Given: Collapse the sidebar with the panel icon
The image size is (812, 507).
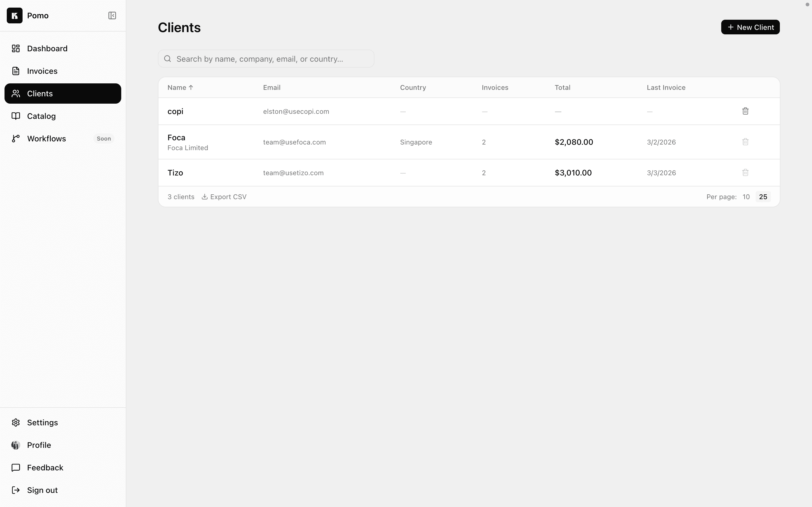Looking at the screenshot, I should tap(112, 15).
